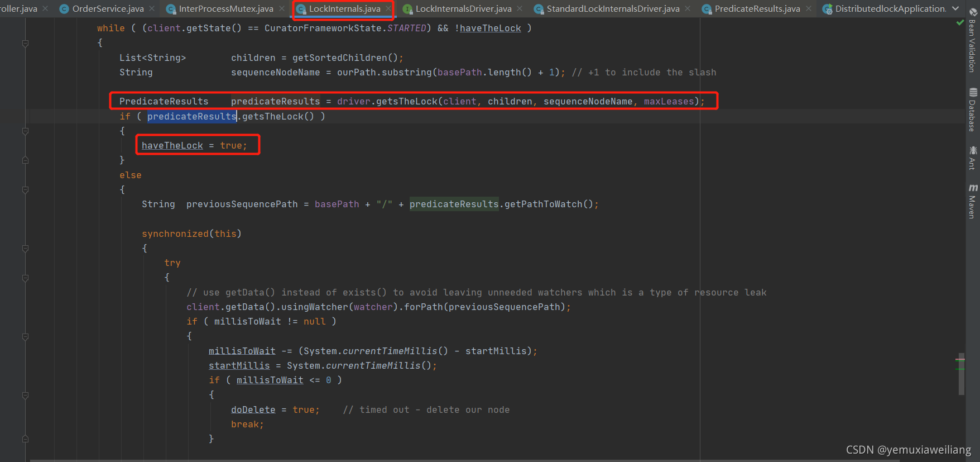Close the OrderService.java tab
The image size is (980, 462).
click(x=152, y=9)
